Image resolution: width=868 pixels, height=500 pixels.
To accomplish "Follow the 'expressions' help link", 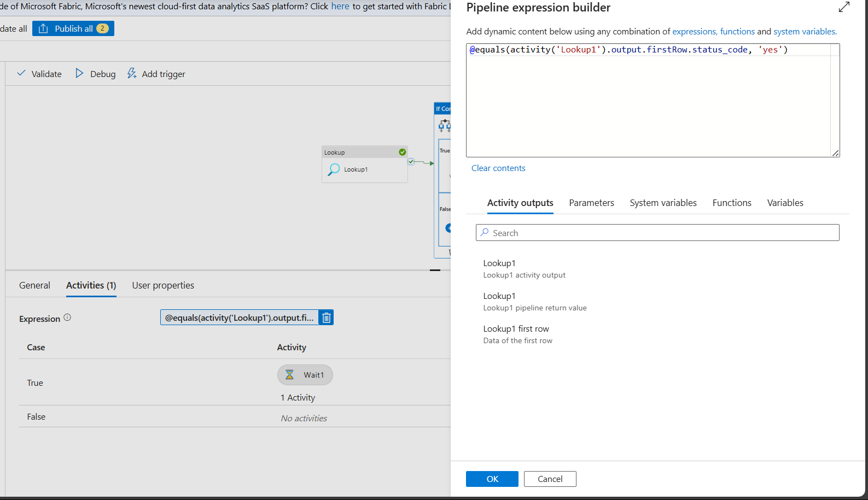I will point(694,32).
